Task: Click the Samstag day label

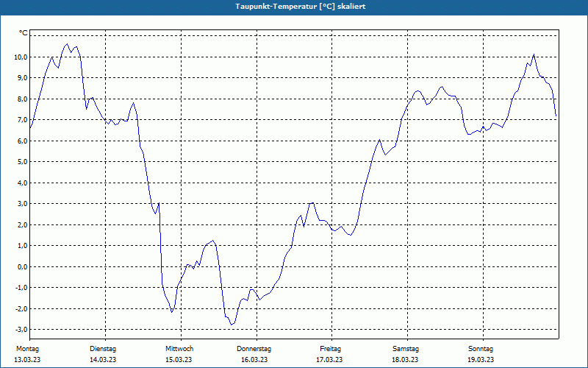Action: point(406,349)
